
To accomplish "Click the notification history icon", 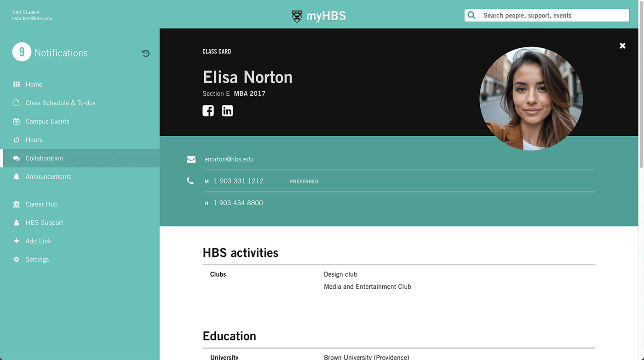I will 146,53.
